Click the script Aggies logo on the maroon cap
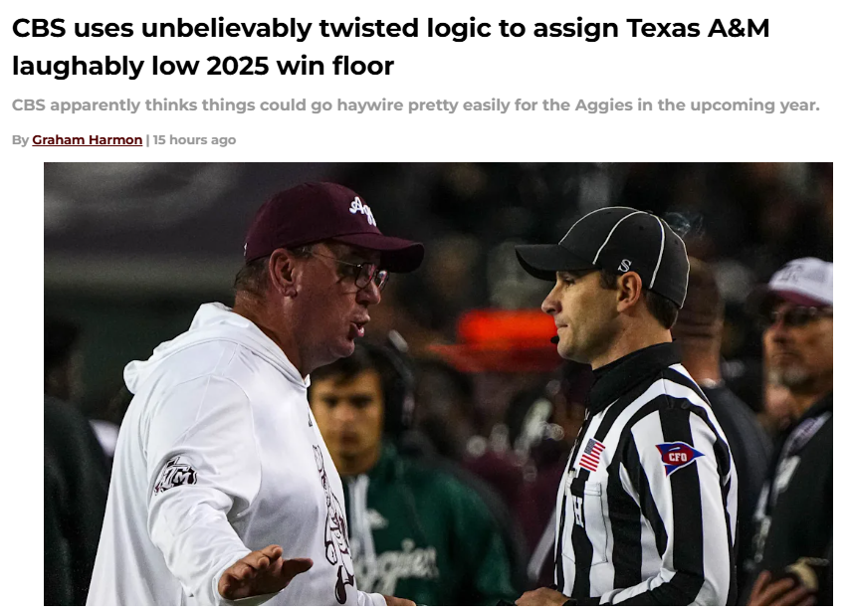The height and width of the screenshot is (616, 854). (x=364, y=210)
